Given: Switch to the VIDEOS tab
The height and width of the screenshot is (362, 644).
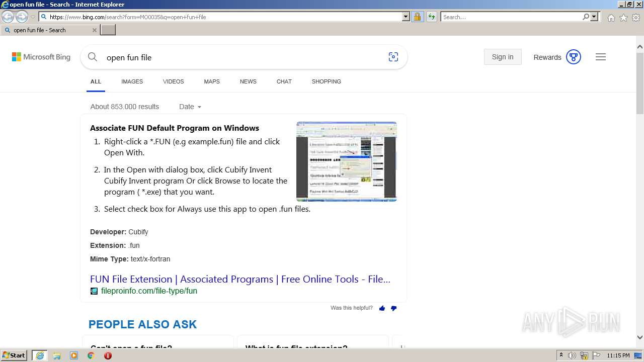Looking at the screenshot, I should tap(173, 81).
